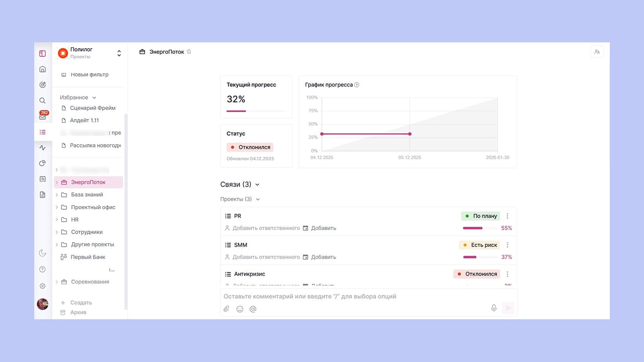The image size is (644, 362).
Task: Click the mention @ icon in comment box
Action: click(253, 309)
